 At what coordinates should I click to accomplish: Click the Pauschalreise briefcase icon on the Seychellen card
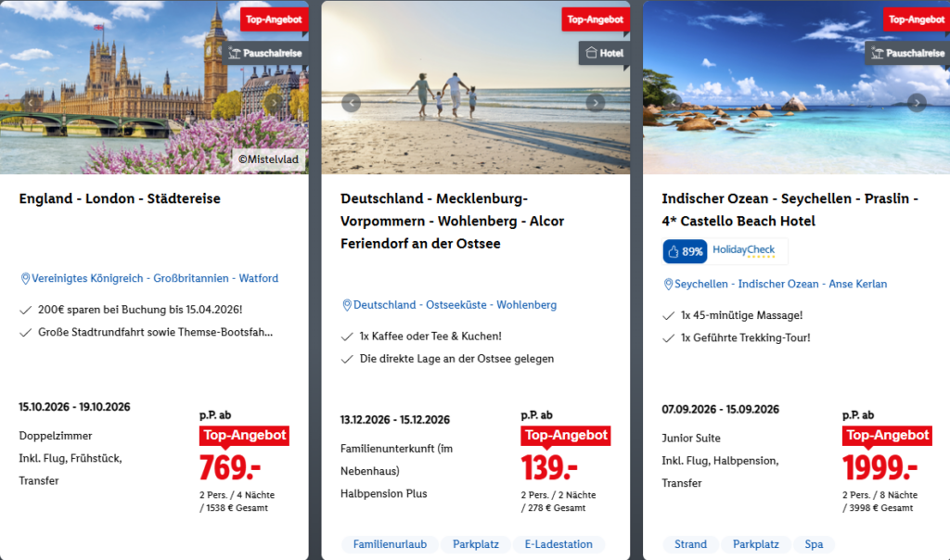pos(876,53)
